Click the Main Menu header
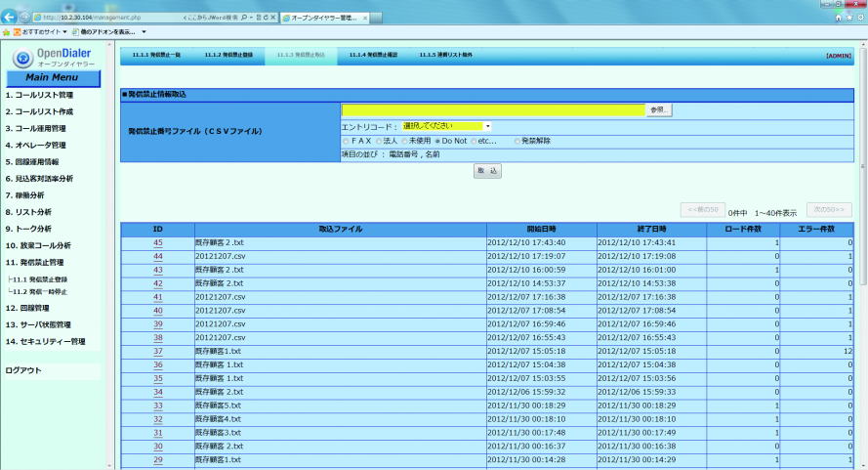This screenshot has height=470, width=868. 53,78
